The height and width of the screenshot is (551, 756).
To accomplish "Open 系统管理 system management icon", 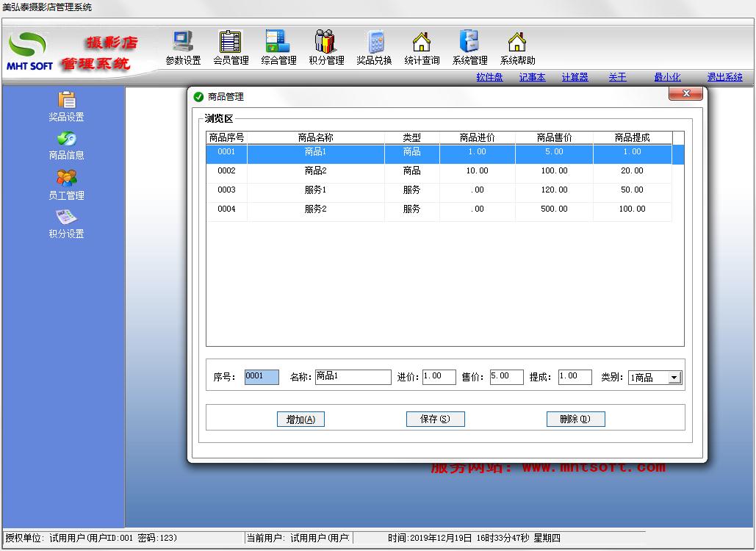I will 469,41.
